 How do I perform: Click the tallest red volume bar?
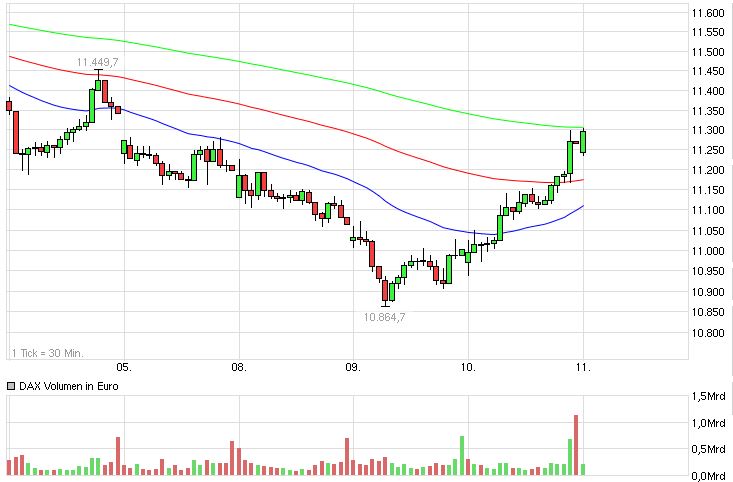click(x=576, y=444)
